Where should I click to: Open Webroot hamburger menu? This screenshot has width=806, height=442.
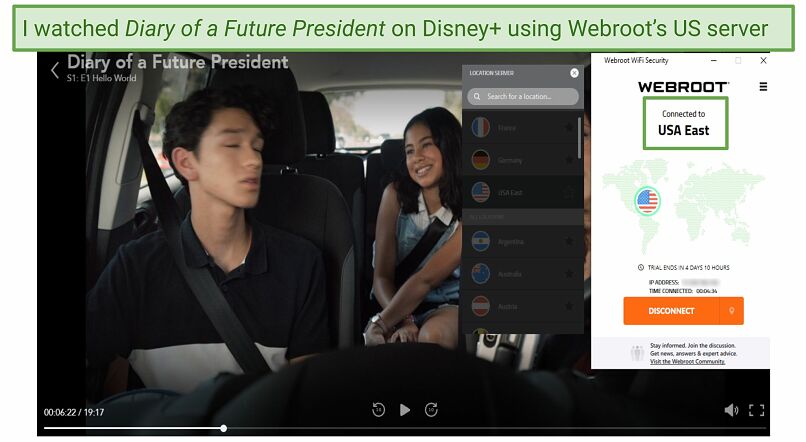pyautogui.click(x=763, y=87)
